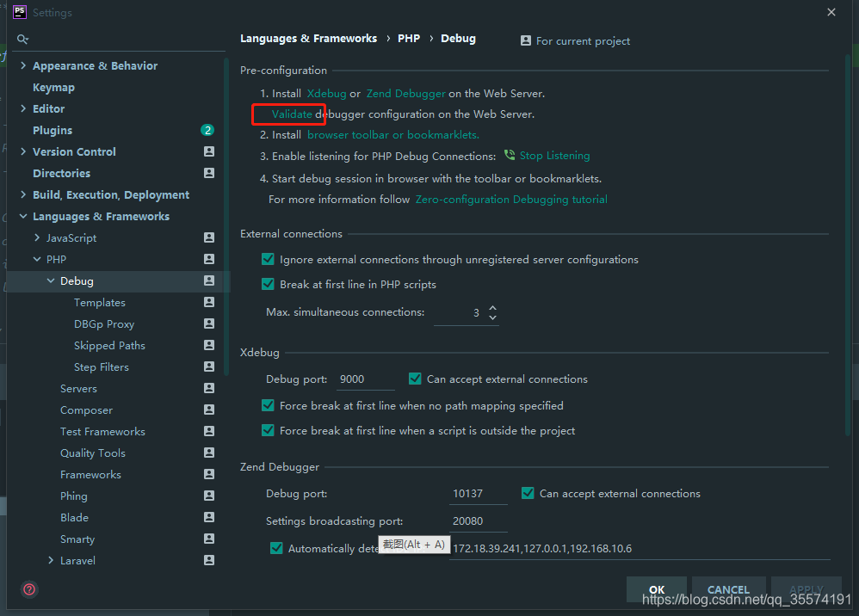Click project-level icon beside Templates

[209, 302]
